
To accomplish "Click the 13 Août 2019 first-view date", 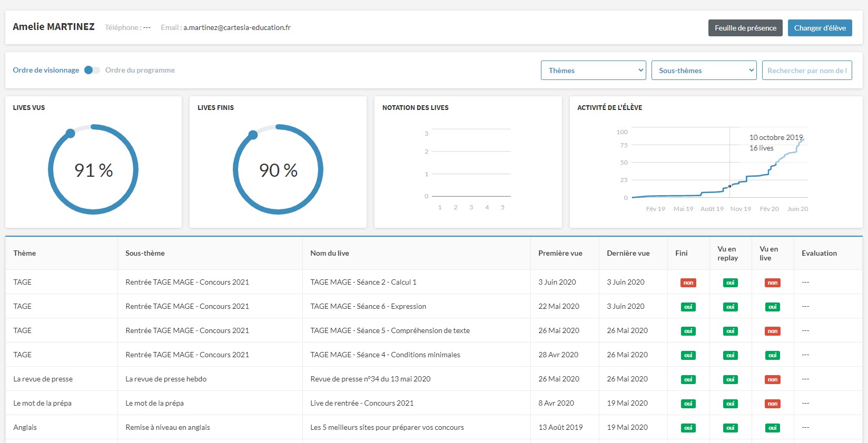I will click(x=560, y=427).
